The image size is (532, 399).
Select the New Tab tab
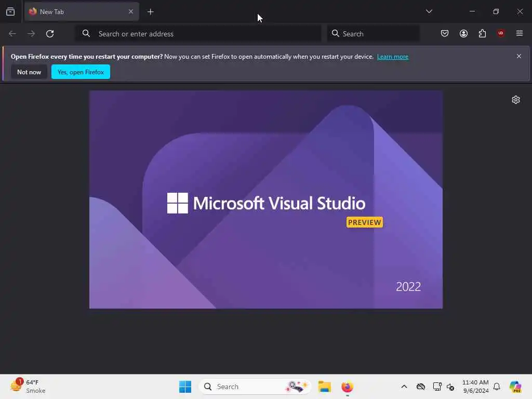(82, 11)
